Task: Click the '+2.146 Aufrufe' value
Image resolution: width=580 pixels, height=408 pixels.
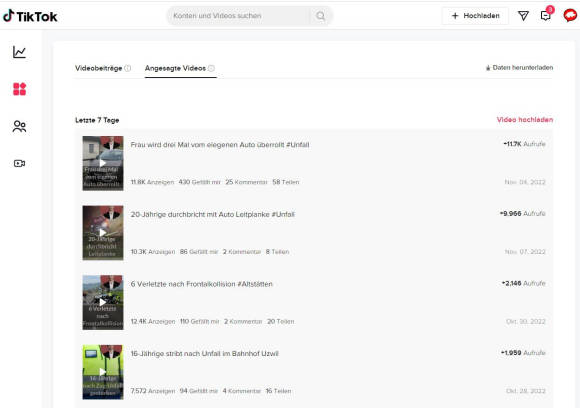Action: pyautogui.click(x=523, y=283)
